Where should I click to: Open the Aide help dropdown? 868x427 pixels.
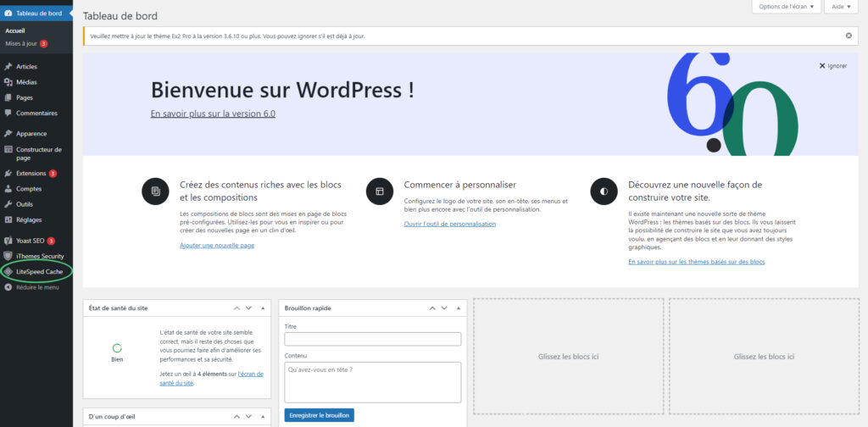[x=841, y=7]
